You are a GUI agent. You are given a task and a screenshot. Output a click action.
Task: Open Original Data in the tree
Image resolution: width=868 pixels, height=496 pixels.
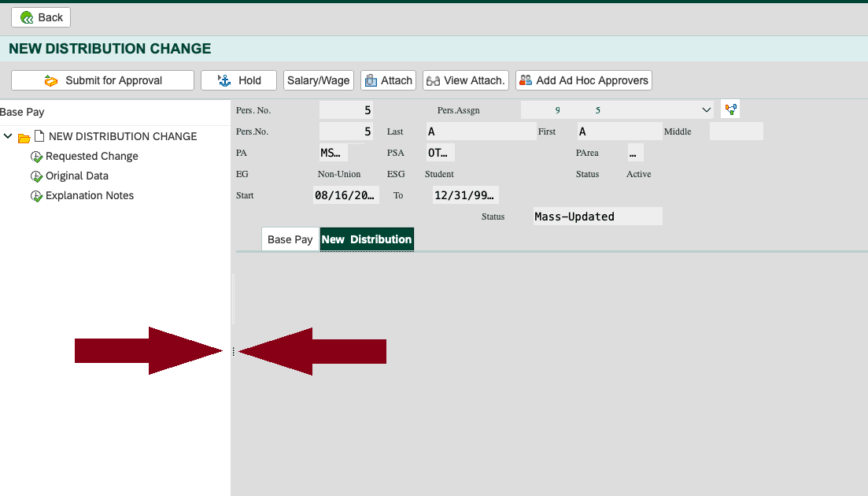click(76, 176)
